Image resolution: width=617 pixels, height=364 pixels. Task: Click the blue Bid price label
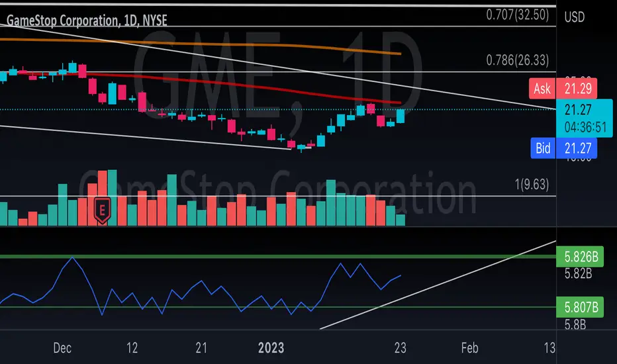pyautogui.click(x=563, y=148)
